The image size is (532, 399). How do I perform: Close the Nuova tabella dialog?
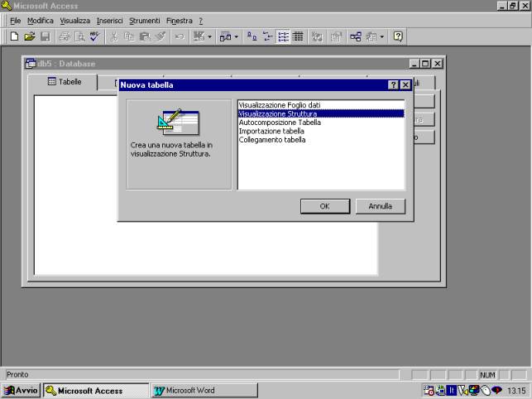(x=405, y=85)
